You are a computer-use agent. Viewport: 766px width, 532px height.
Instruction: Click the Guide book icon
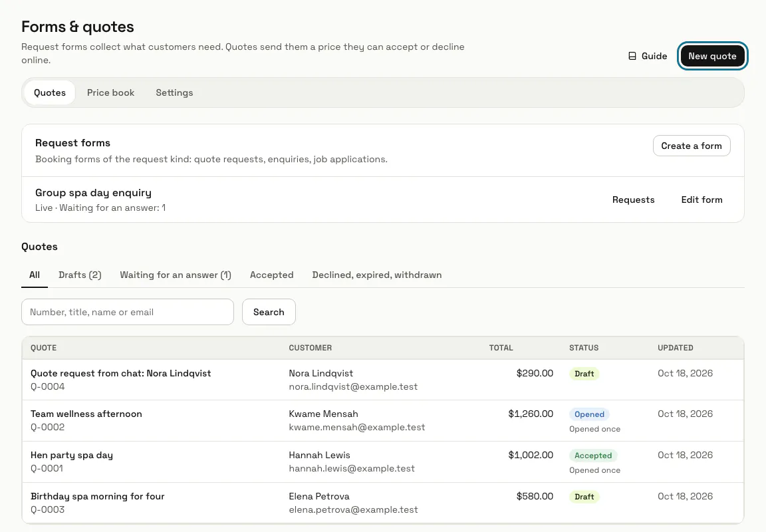click(632, 56)
